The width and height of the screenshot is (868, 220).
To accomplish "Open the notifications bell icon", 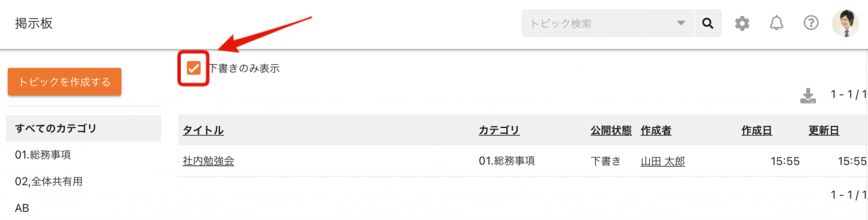I will coord(776,24).
